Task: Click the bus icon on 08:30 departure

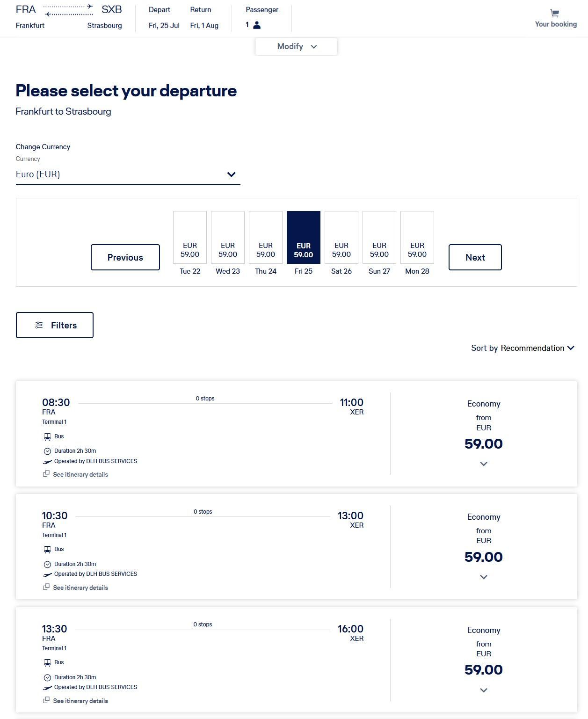Action: (x=47, y=436)
